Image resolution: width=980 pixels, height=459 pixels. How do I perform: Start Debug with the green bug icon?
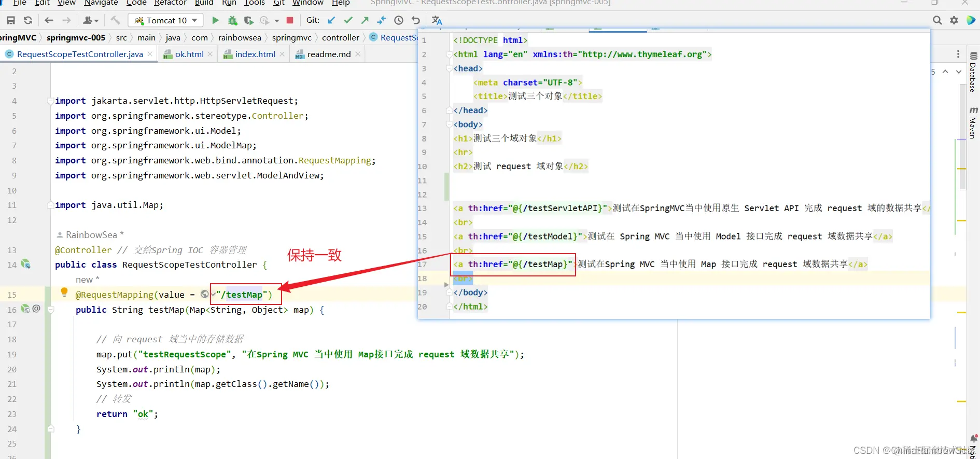click(232, 20)
